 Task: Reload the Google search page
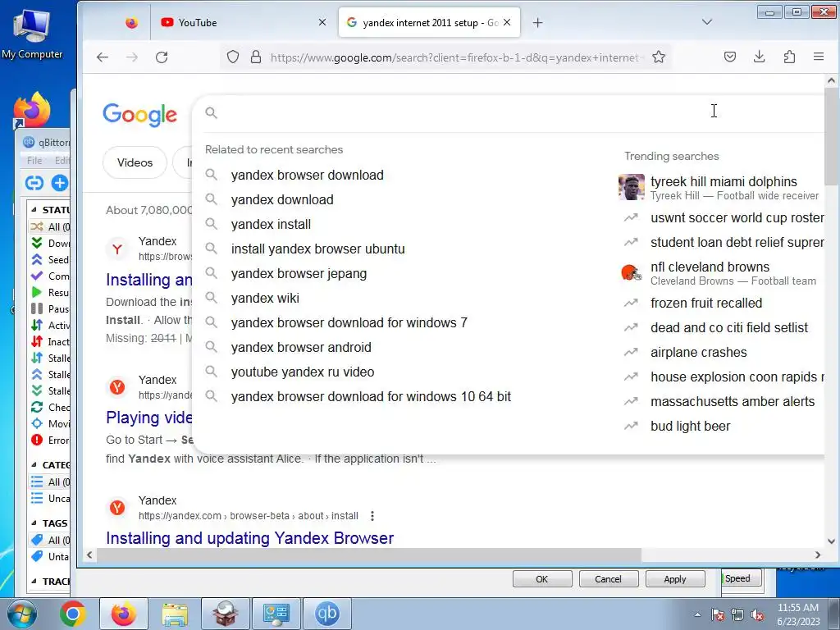click(162, 57)
